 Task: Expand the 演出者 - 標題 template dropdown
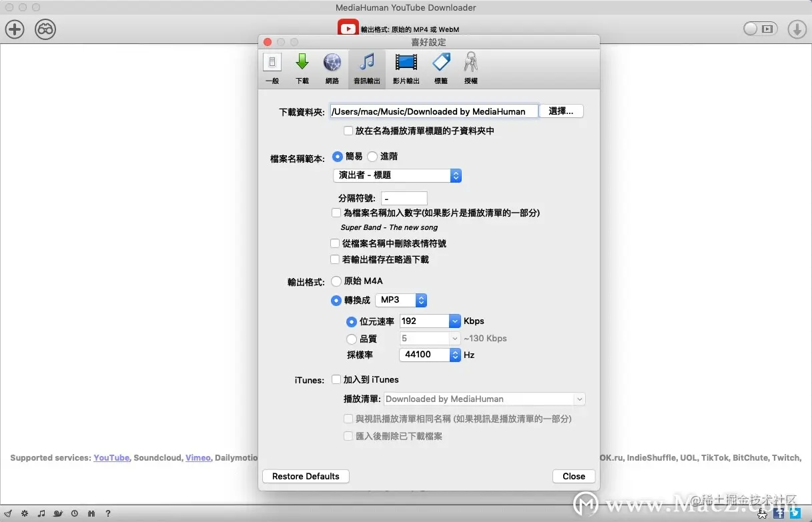[456, 175]
